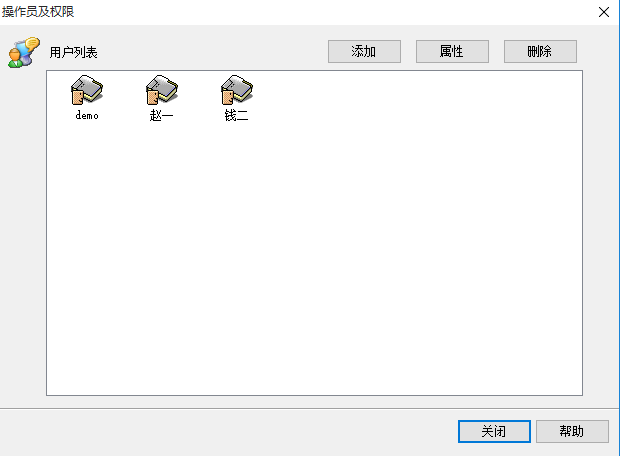The width and height of the screenshot is (620, 456).
Task: Click the face graphic of 赵一's icon
Action: [x=152, y=97]
